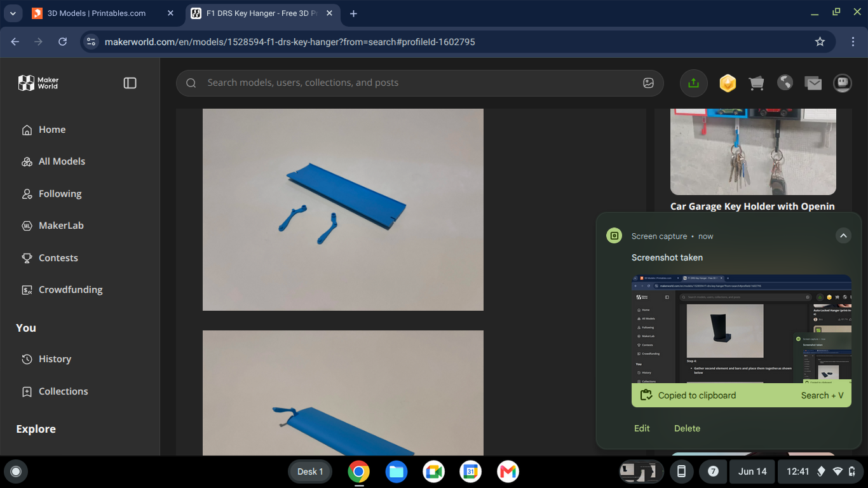
Task: Open the Car Garage Key Holder model thumbnail
Action: point(753,152)
